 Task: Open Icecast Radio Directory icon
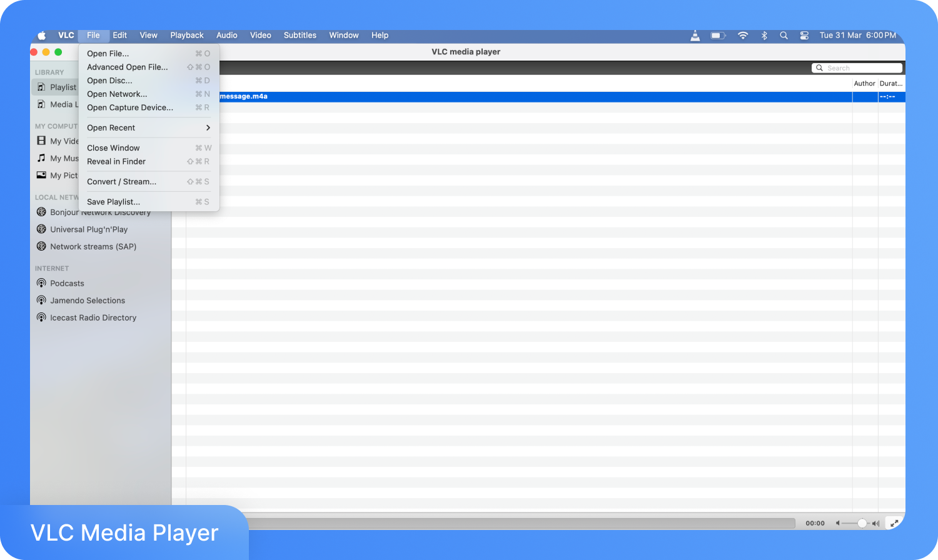coord(41,317)
